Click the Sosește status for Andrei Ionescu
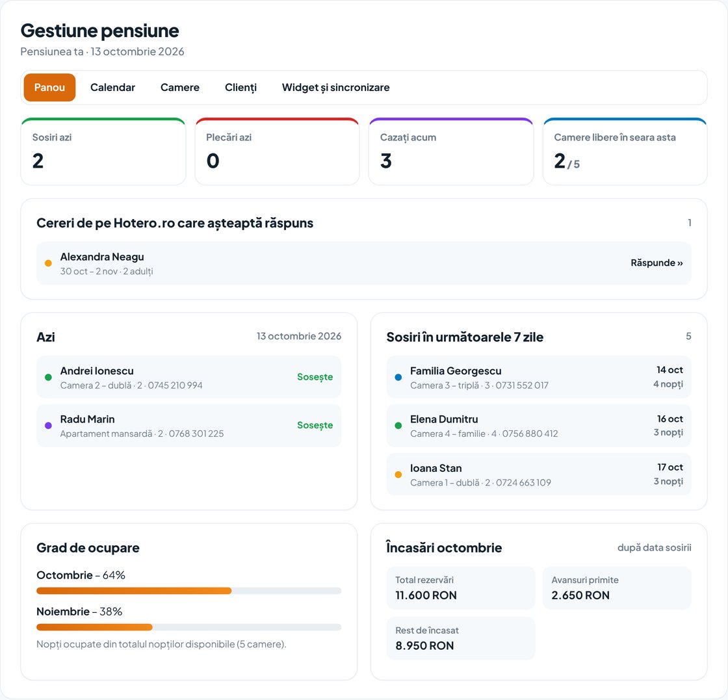The width and height of the screenshot is (728, 700). pyautogui.click(x=315, y=377)
